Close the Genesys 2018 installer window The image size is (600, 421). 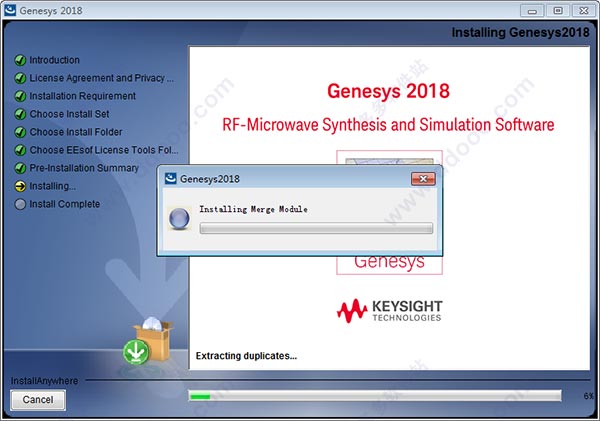[584, 11]
